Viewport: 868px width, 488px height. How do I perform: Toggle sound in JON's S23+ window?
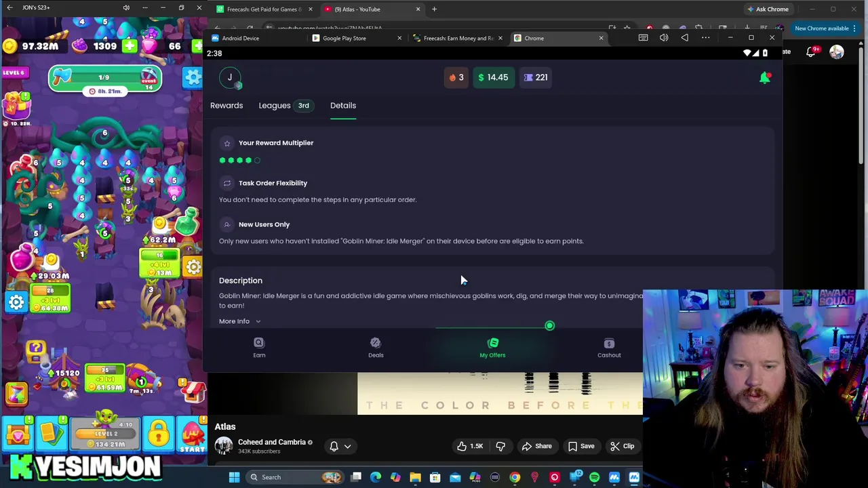pyautogui.click(x=126, y=7)
